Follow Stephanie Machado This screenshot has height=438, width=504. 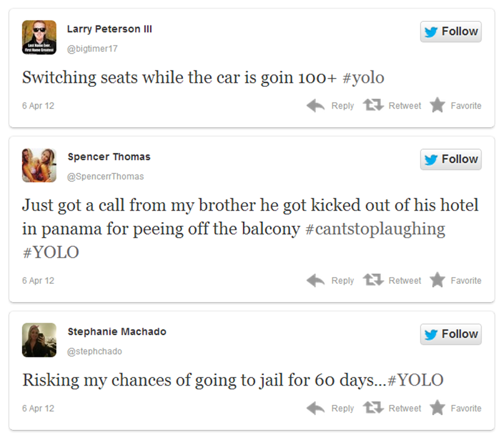coord(450,334)
